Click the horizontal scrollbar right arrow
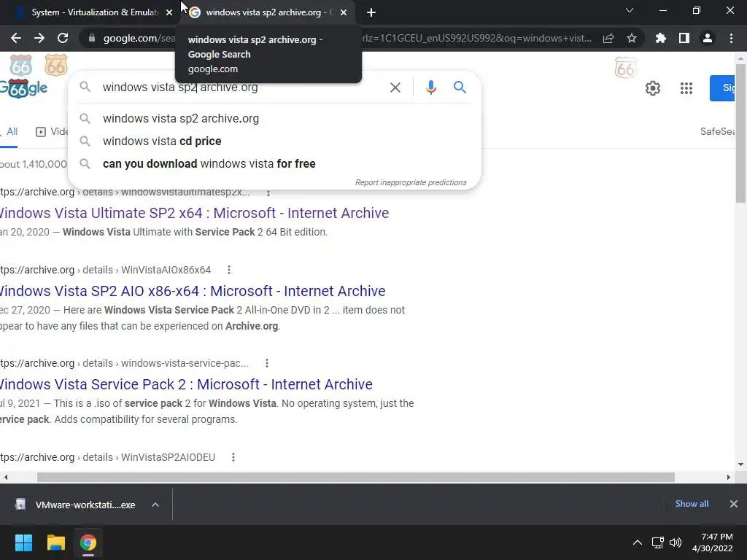 tap(729, 477)
